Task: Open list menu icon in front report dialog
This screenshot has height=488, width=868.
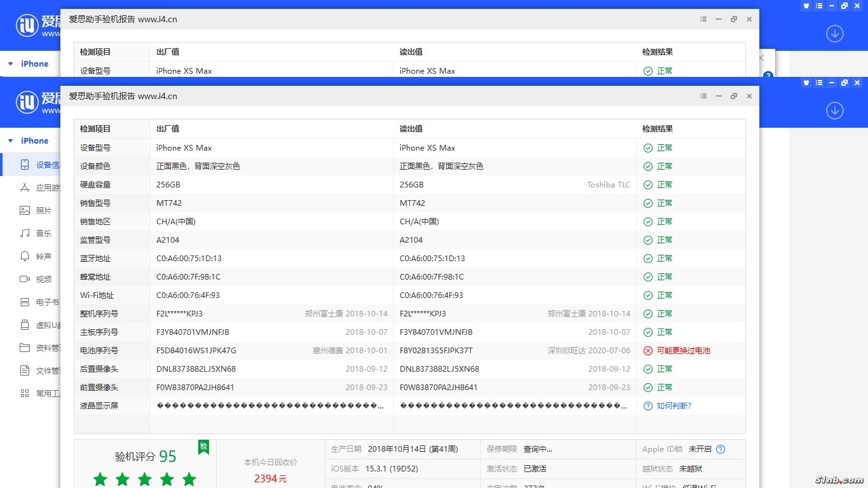Action: pyautogui.click(x=703, y=96)
